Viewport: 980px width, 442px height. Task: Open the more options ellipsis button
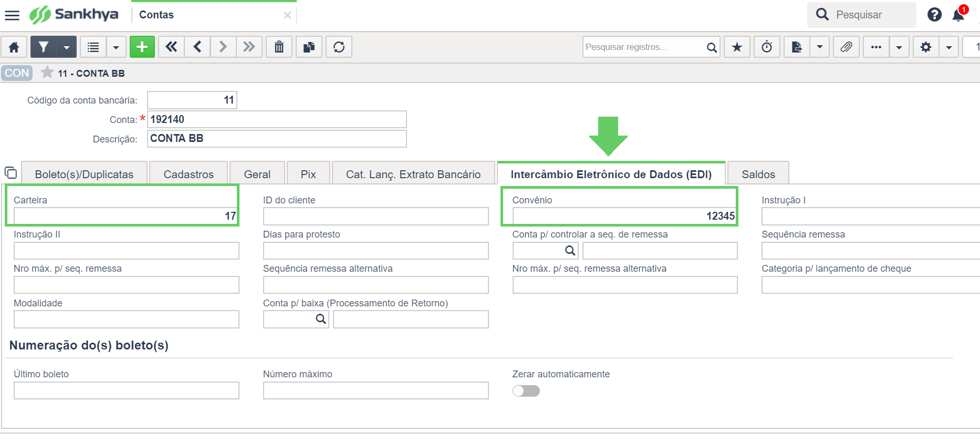(876, 47)
